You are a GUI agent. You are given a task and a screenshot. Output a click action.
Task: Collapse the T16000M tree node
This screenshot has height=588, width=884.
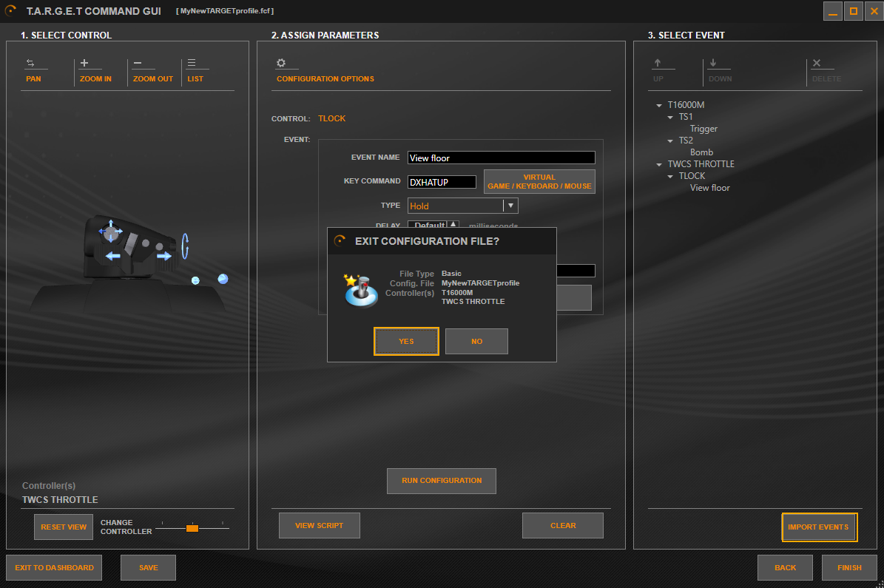tap(658, 106)
